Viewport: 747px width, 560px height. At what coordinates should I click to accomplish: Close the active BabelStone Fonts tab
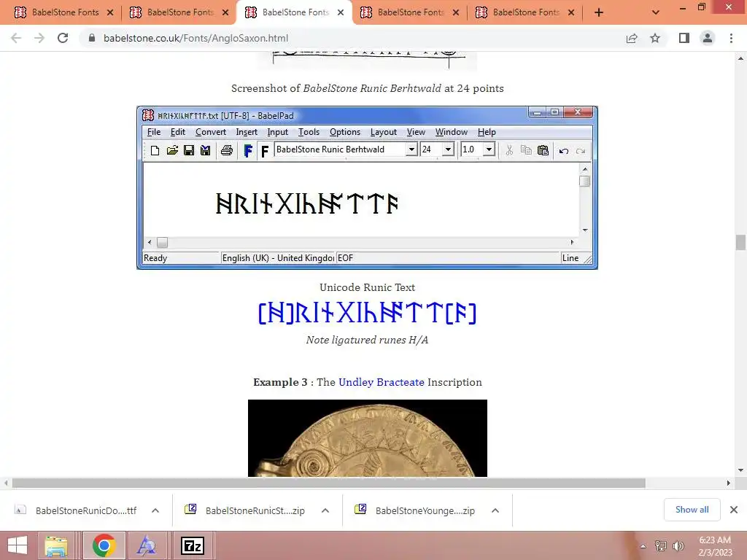point(341,12)
